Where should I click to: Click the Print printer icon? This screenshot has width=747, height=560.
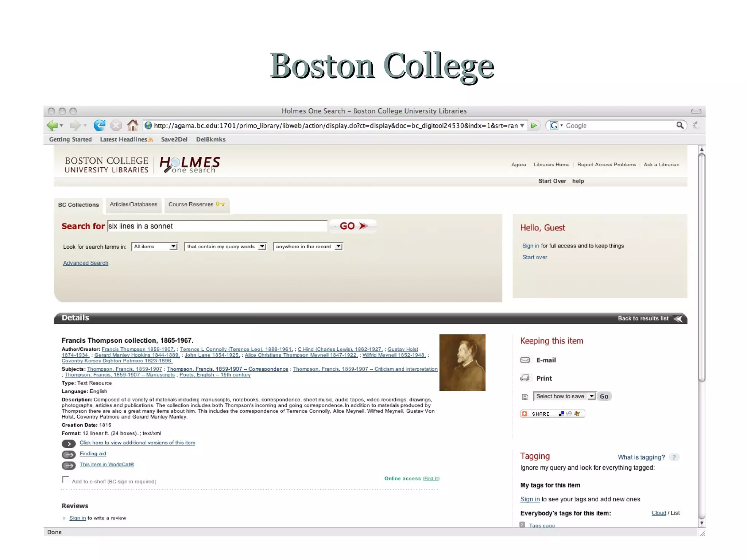coord(525,378)
